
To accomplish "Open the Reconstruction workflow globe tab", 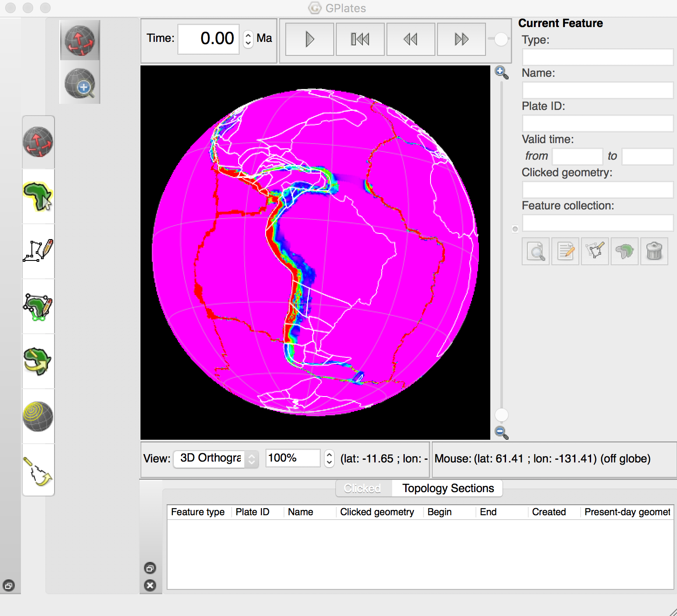I will [x=38, y=142].
